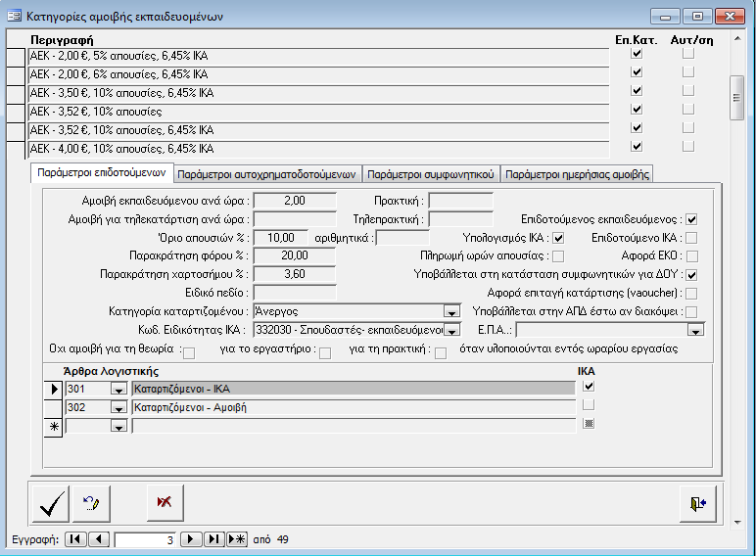756x556 pixels.
Task: Go to the previous record
Action: pos(98,539)
